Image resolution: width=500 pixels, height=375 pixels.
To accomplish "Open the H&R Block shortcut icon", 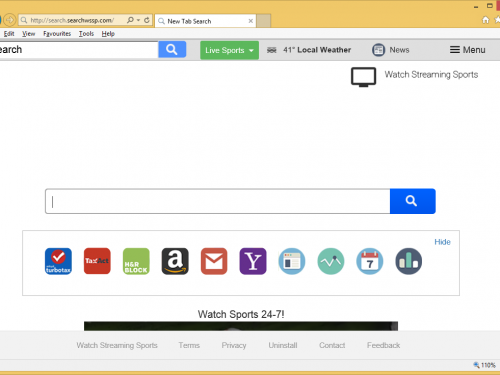I will click(136, 261).
